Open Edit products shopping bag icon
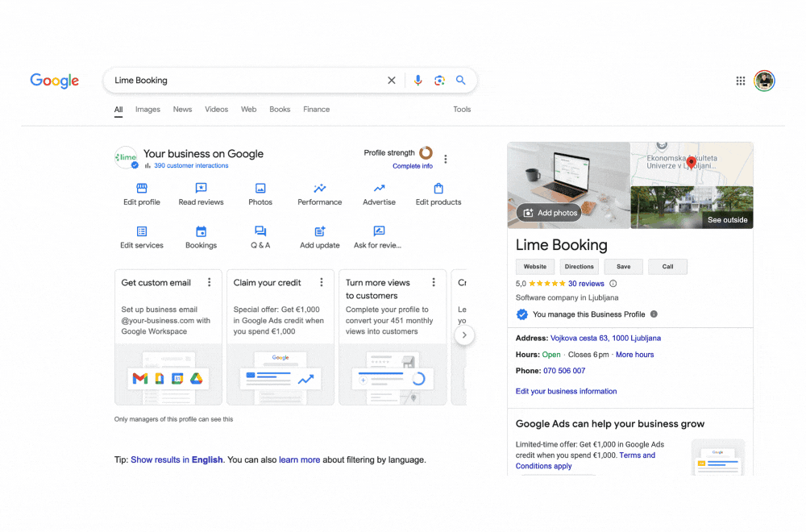 pos(438,188)
